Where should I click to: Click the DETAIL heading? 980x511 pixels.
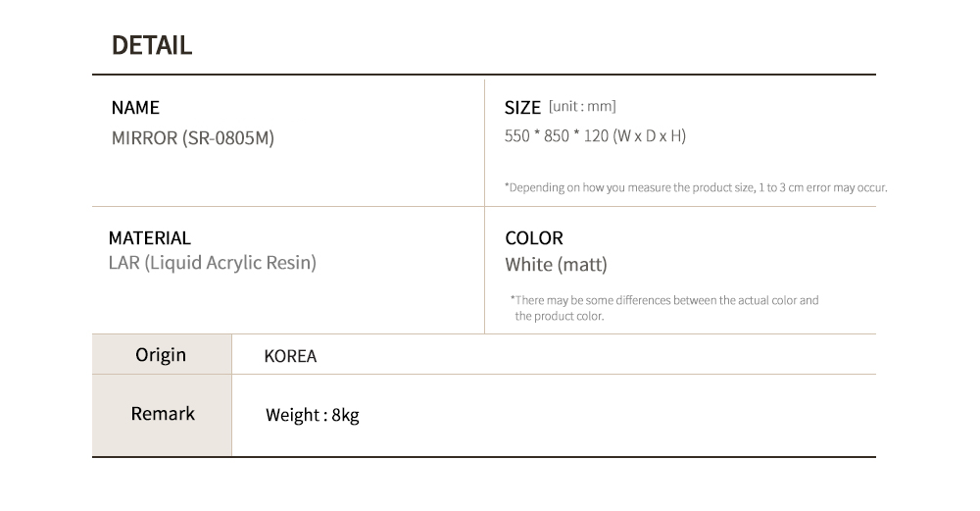tap(152, 46)
